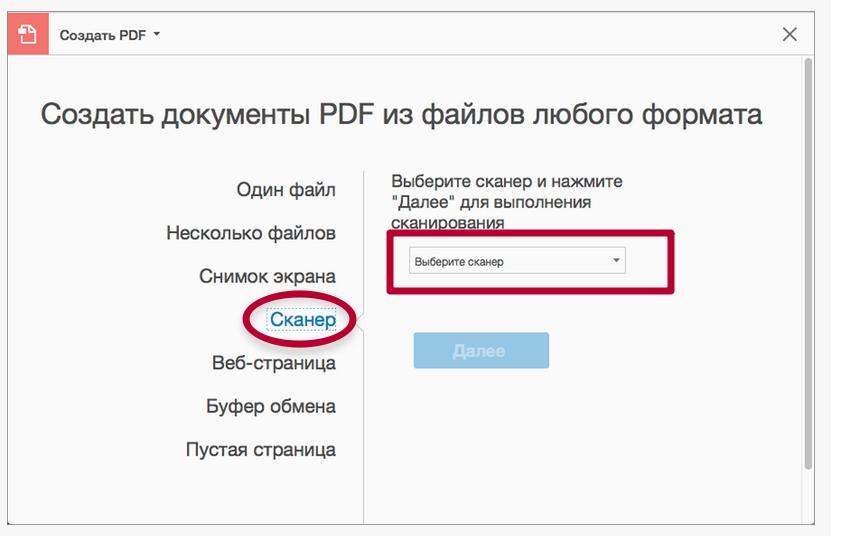
Task: Close the Create PDF panel with X
Action: point(789,34)
